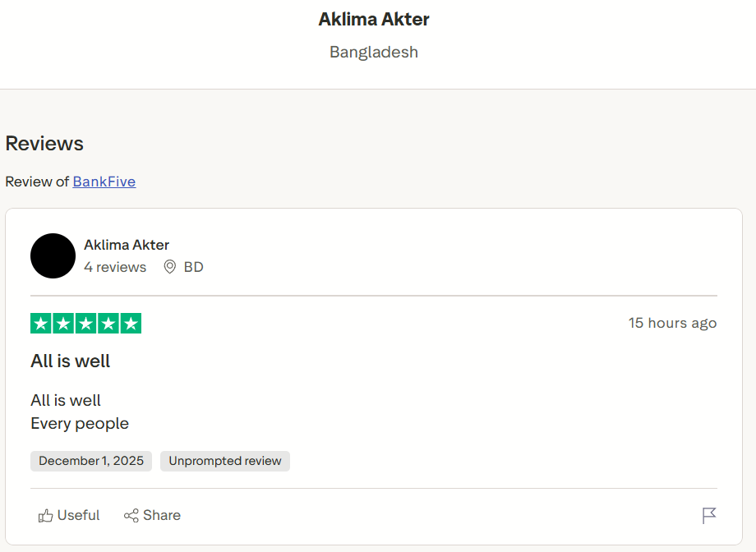Image resolution: width=756 pixels, height=552 pixels.
Task: Click the "BD" country code
Action: (194, 267)
